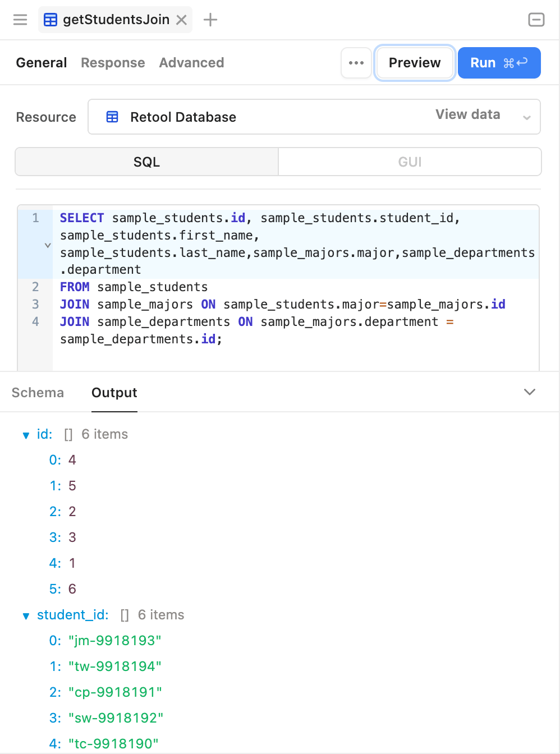Collapse the query editor panel icon
Image resolution: width=560 pixels, height=754 pixels.
tap(536, 20)
